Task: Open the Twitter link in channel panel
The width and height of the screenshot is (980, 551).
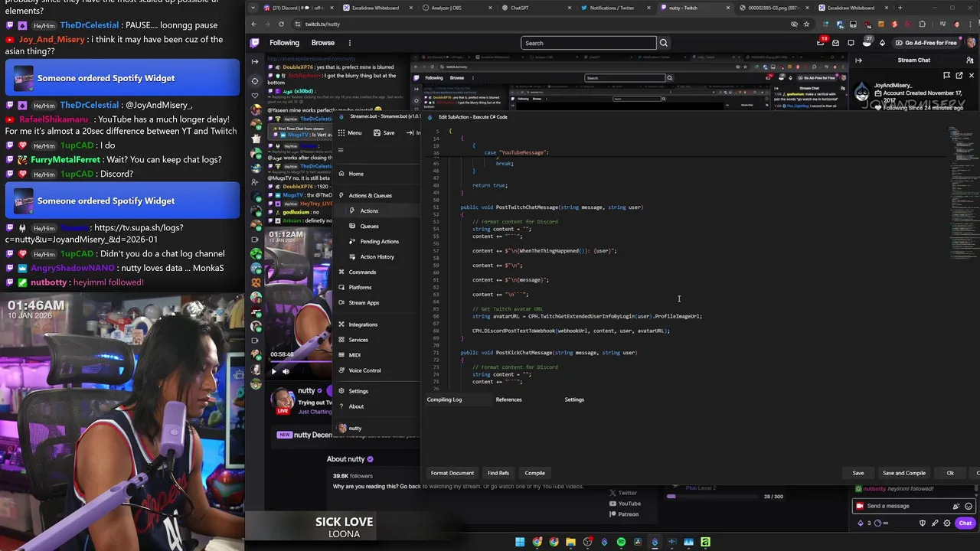Action: click(x=622, y=493)
